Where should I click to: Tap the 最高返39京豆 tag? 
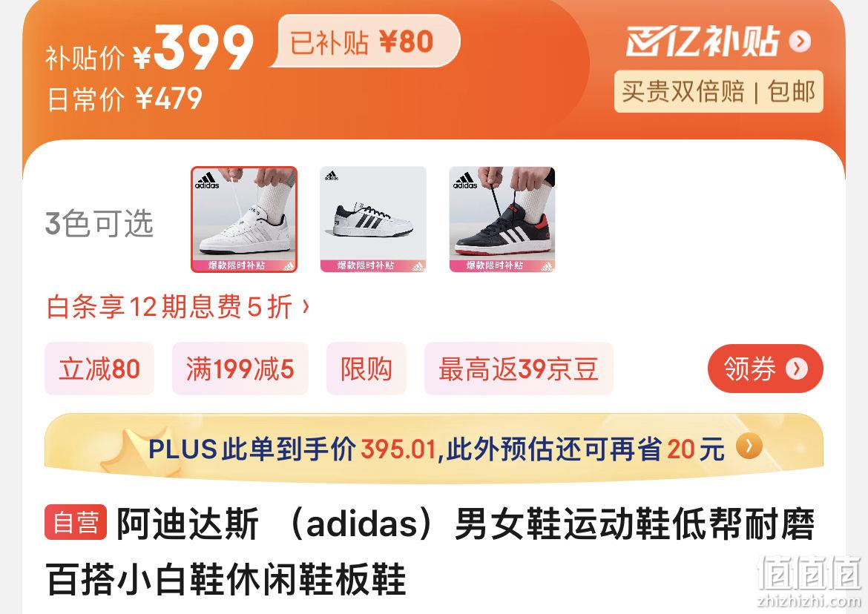point(519,369)
